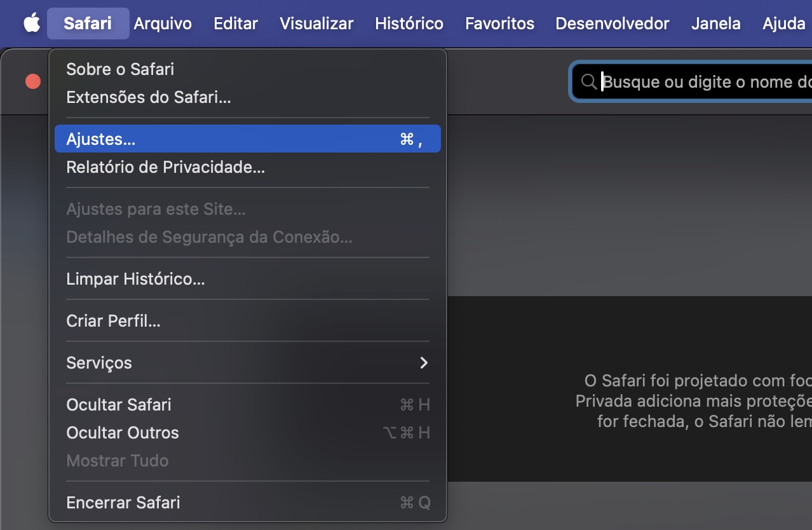Choose Ocultar Outros
The height and width of the screenshot is (530, 812).
tap(122, 433)
